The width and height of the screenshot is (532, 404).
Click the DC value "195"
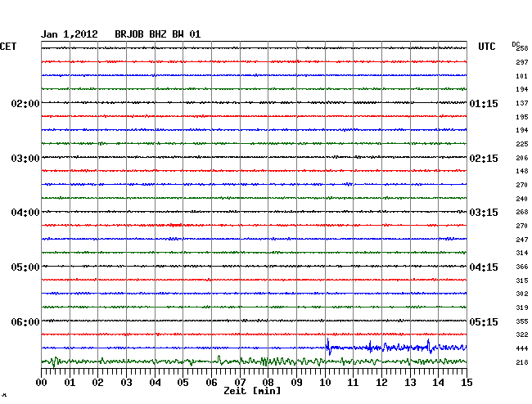coord(522,117)
